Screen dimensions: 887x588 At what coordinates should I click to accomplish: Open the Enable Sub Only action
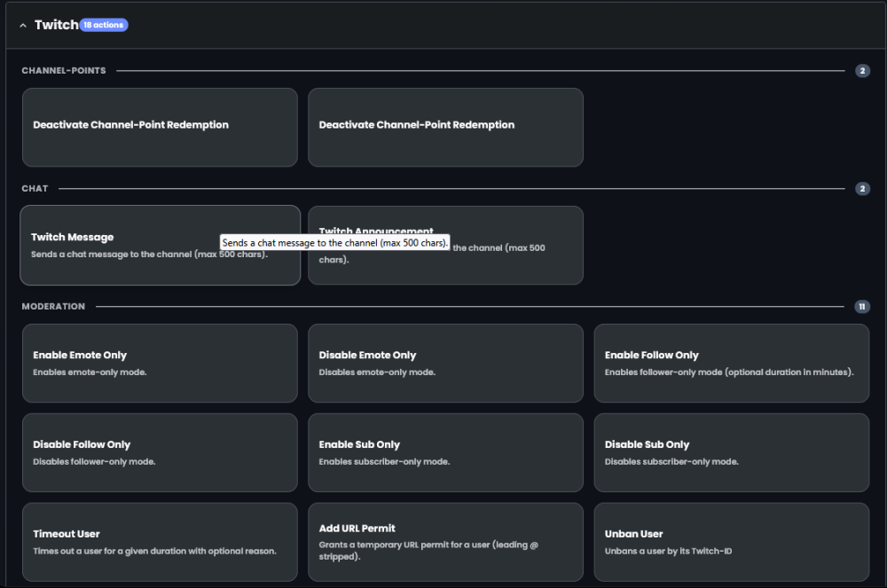click(446, 452)
